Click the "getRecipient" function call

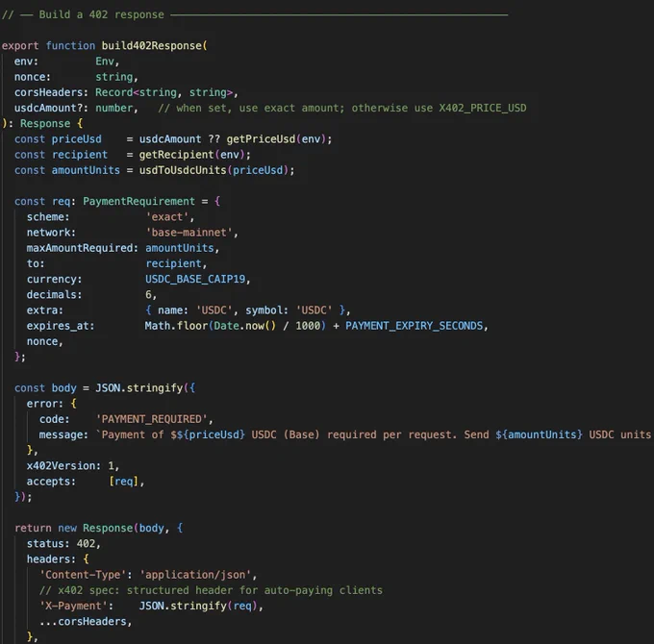(x=176, y=155)
